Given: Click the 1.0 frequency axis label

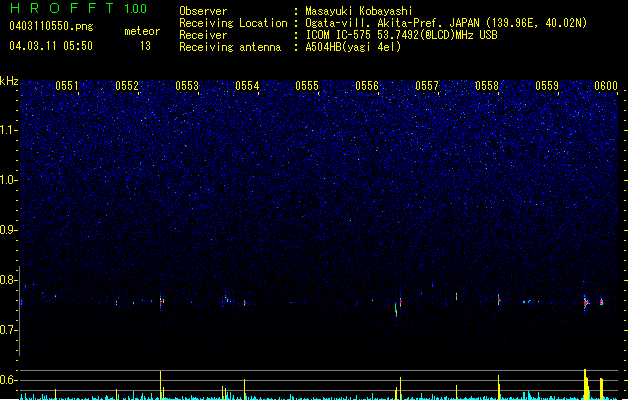Looking at the screenshot, I should click(9, 180).
